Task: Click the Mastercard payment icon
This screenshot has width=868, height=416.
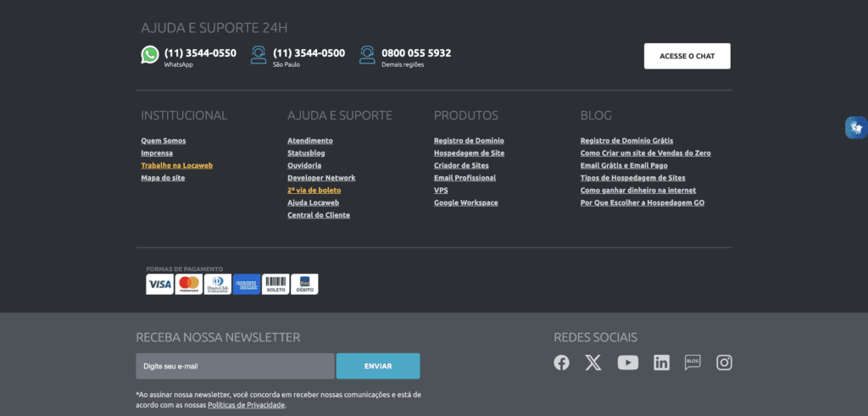Action: [189, 285]
